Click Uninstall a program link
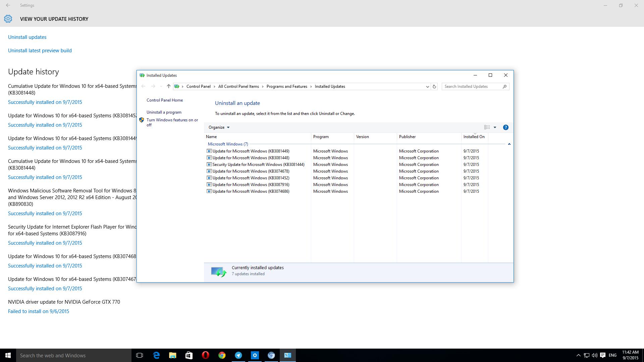Screen dimensions: 644x362 coord(164,112)
